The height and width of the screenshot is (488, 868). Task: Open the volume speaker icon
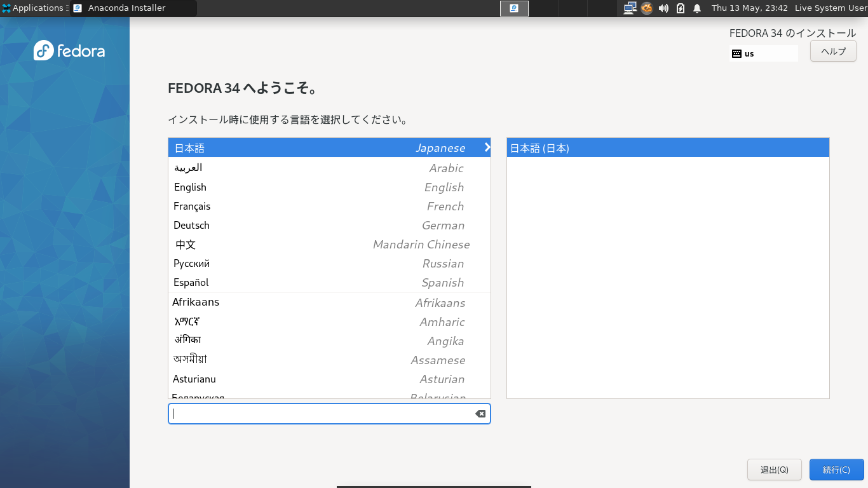(x=664, y=8)
